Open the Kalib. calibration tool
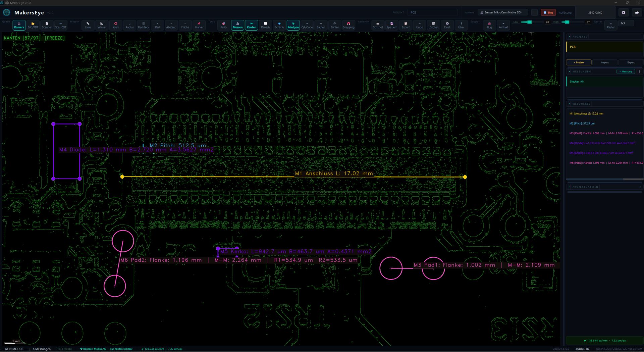Screen dimensions: 644x352 click(x=224, y=25)
